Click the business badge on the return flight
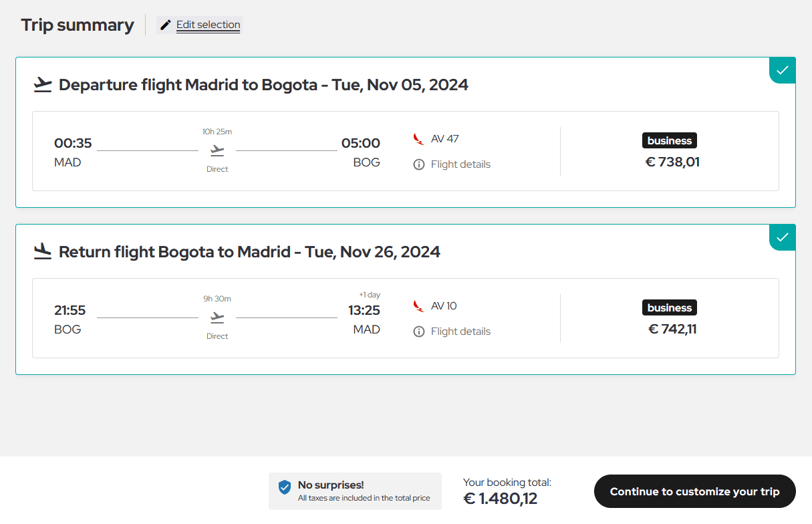The height and width of the screenshot is (524, 812). [x=670, y=307]
